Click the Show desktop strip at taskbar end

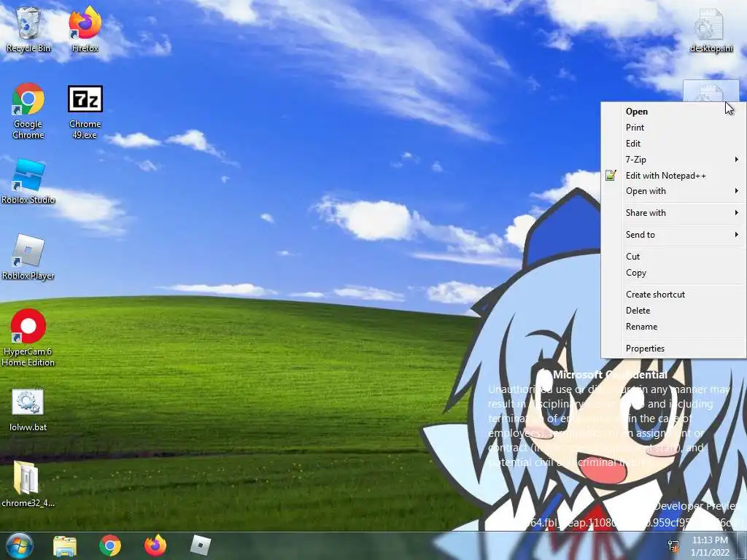742,545
